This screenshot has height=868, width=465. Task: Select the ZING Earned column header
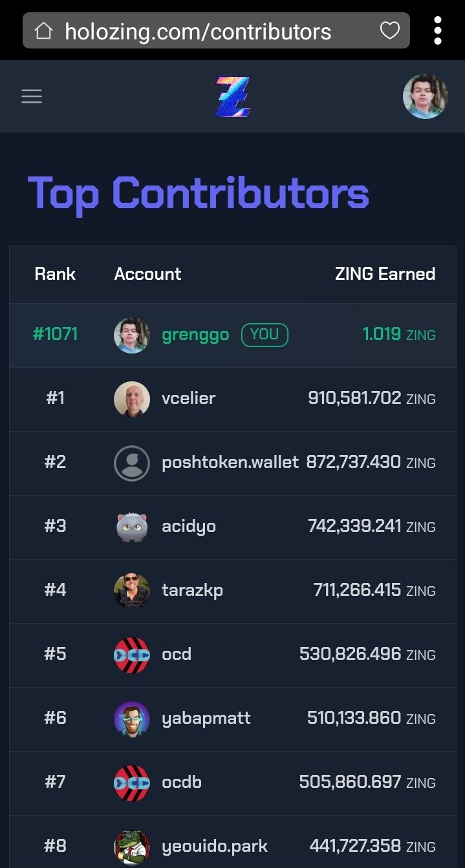click(385, 274)
